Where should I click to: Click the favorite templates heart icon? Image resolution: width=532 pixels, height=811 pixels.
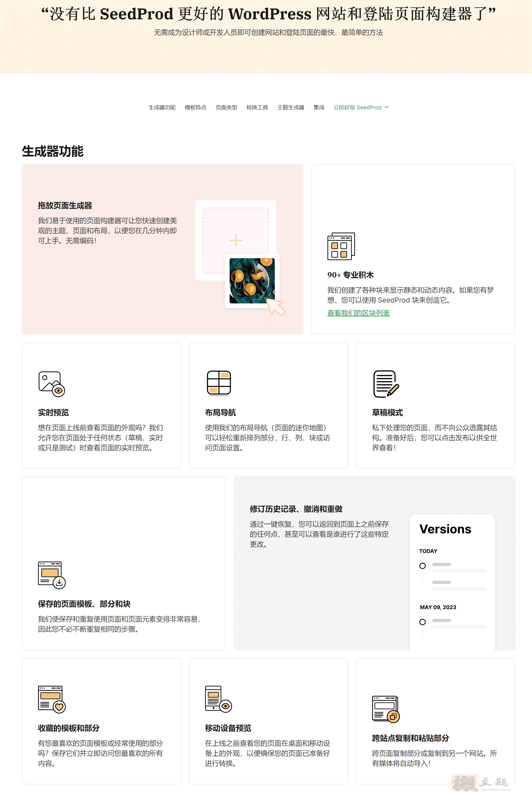[x=52, y=699]
